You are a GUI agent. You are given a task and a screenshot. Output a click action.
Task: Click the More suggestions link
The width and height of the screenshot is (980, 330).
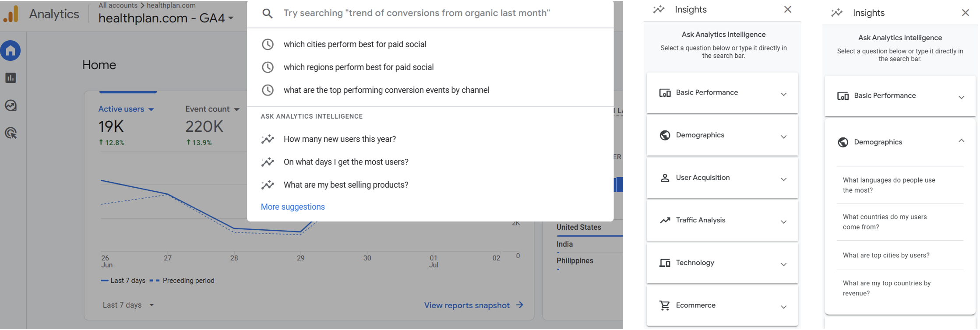point(293,207)
